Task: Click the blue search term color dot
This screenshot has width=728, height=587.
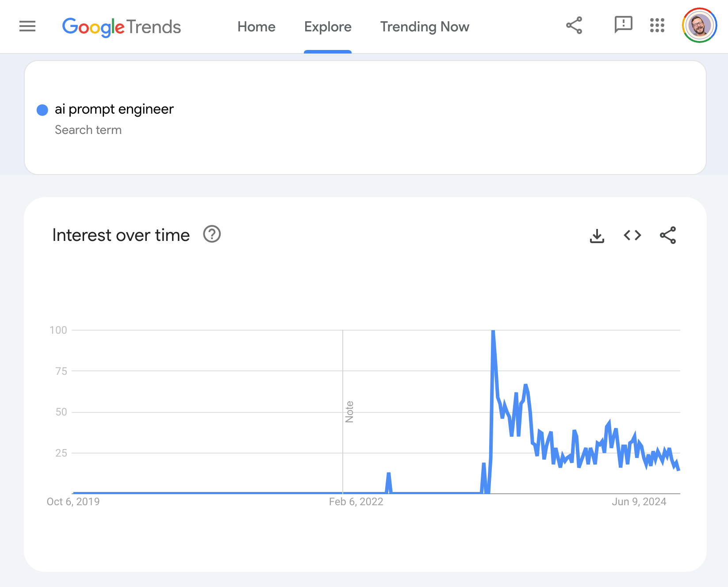Action: (42, 110)
